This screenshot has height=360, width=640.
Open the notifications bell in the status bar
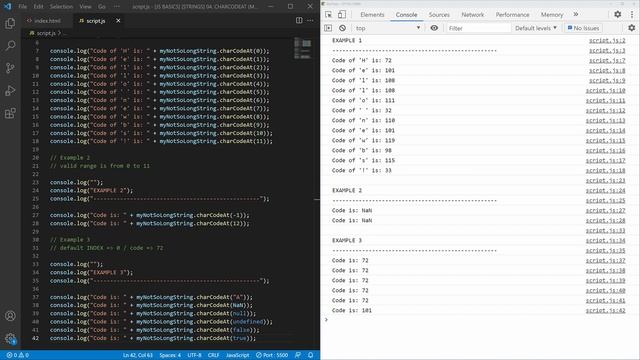coord(311,355)
